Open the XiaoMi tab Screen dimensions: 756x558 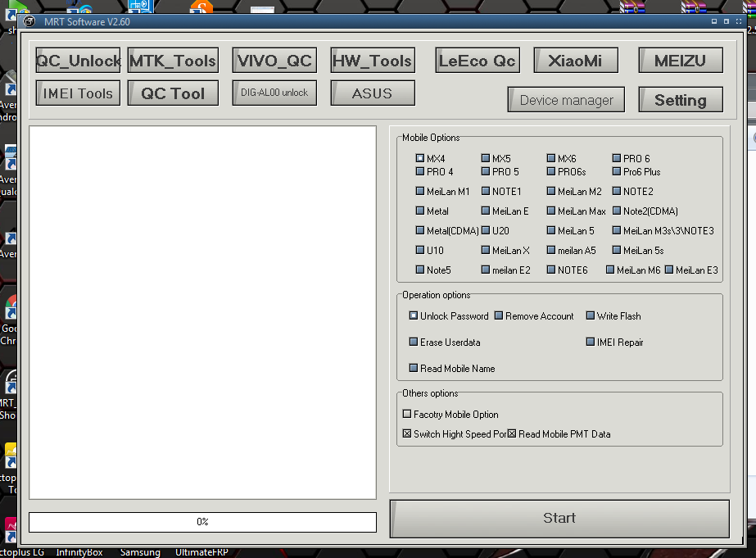click(576, 61)
